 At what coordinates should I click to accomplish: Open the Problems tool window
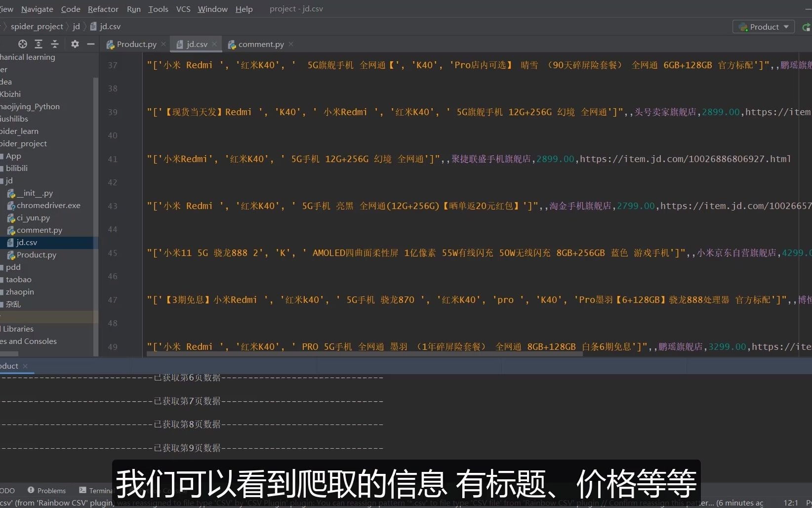(47, 490)
